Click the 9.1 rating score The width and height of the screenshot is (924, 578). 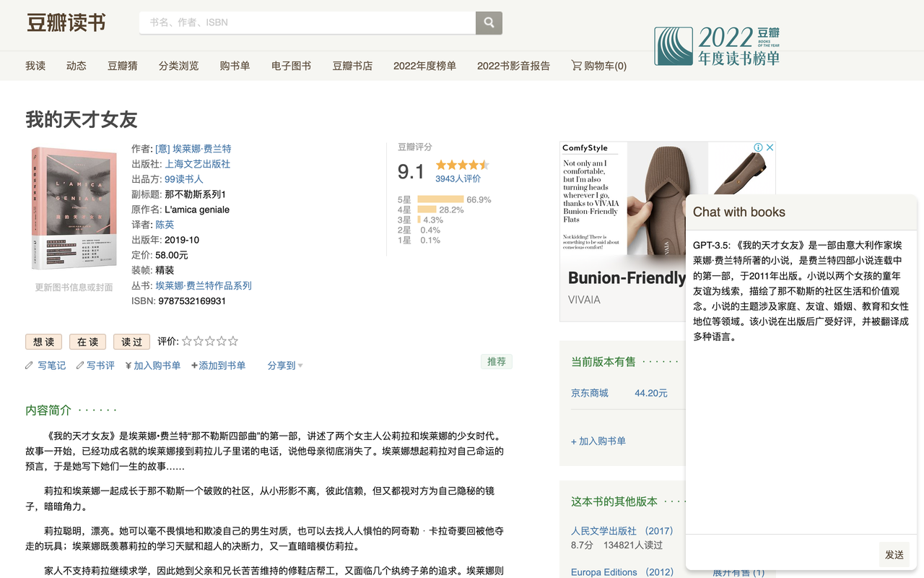(411, 172)
